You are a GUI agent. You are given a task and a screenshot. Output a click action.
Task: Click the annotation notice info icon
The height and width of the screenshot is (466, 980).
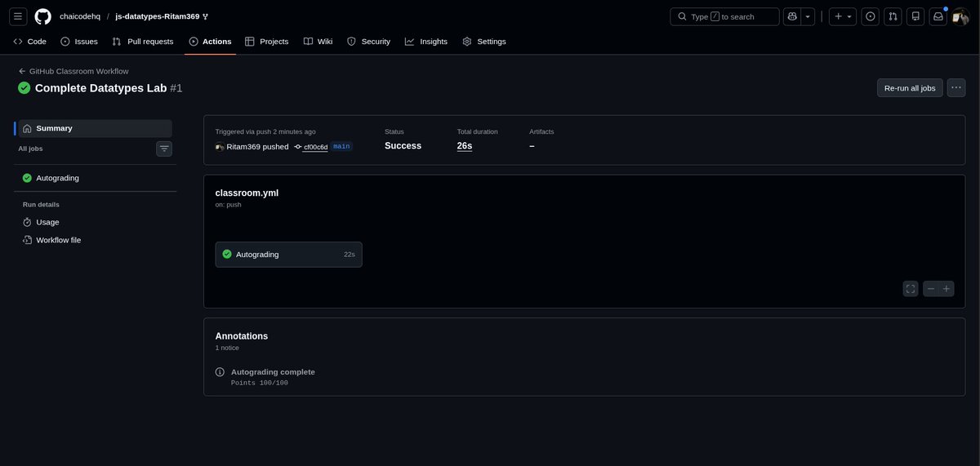[220, 372]
